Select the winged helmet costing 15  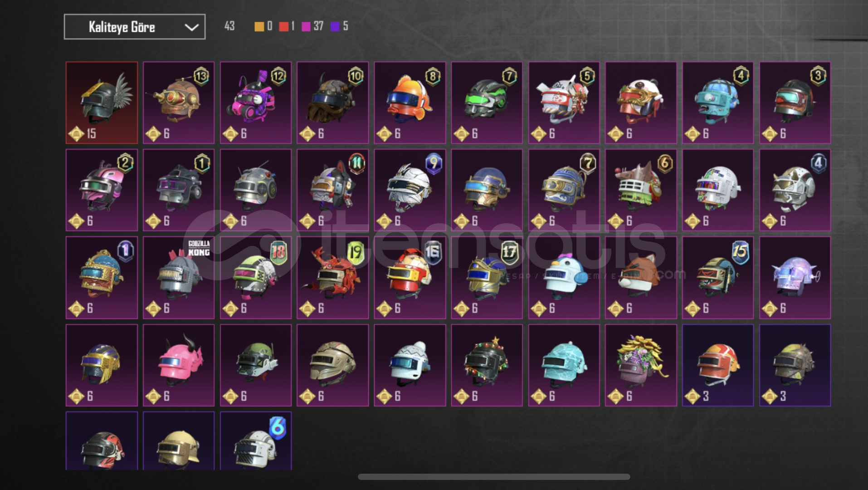pos(102,103)
